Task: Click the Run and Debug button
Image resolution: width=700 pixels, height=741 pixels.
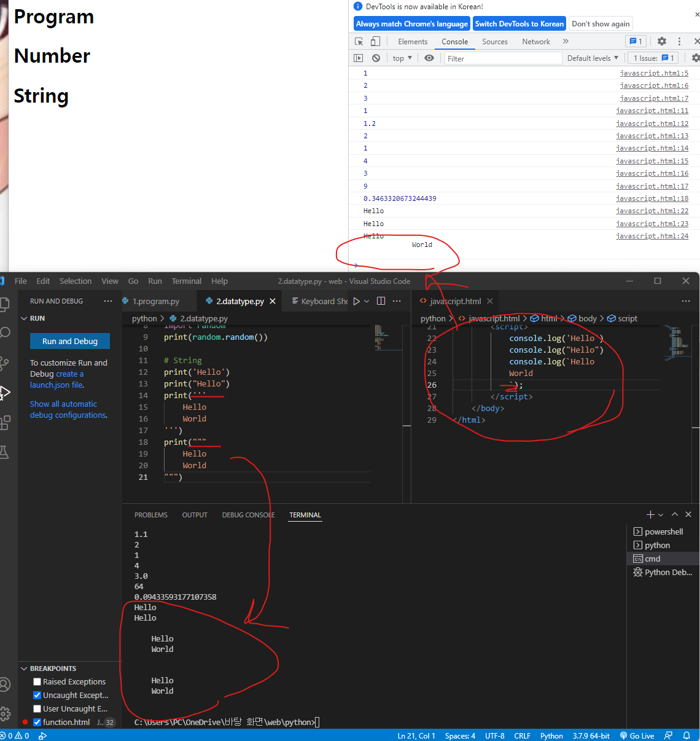Action: [70, 341]
